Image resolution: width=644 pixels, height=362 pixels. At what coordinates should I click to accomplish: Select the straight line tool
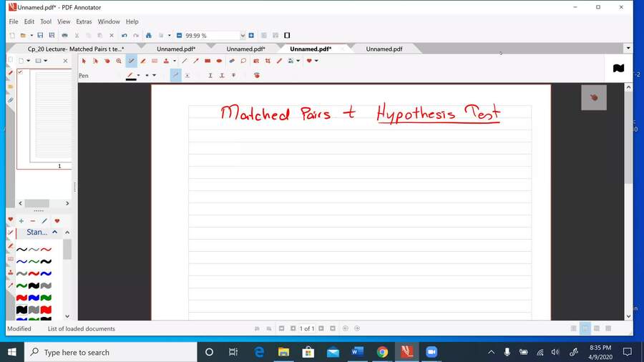(185, 61)
